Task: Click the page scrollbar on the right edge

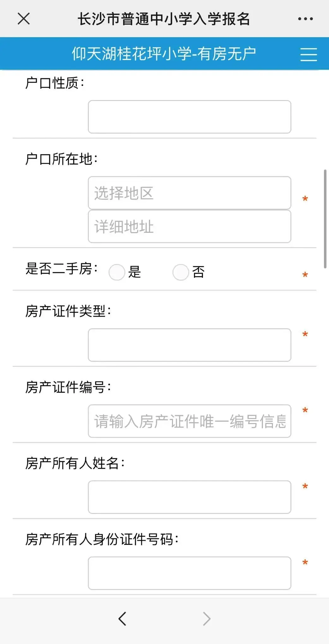Action: point(325,219)
